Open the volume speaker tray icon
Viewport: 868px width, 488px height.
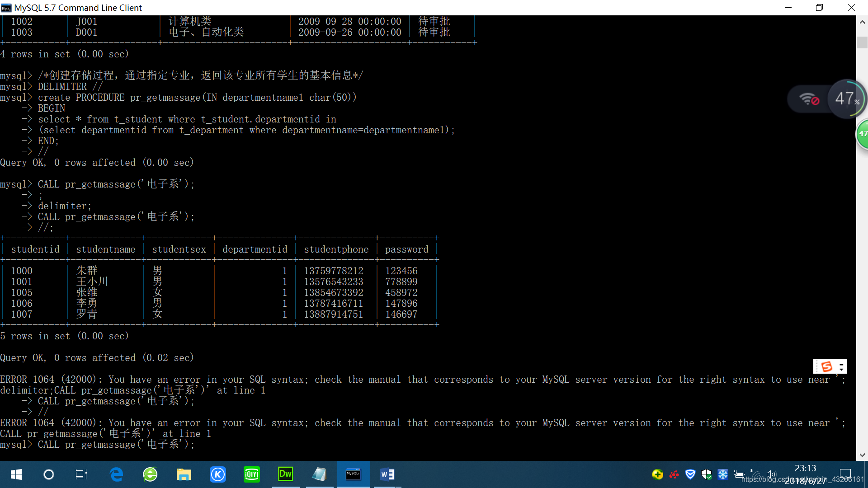[x=771, y=474]
